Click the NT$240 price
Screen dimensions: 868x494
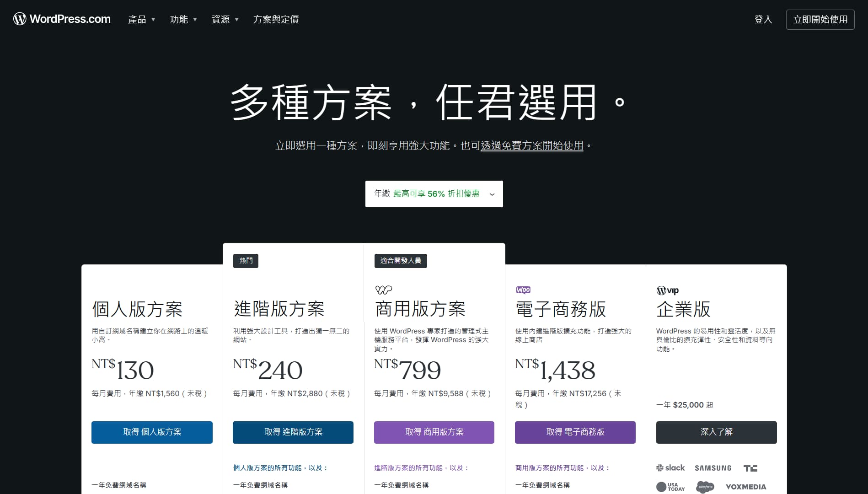pyautogui.click(x=268, y=370)
